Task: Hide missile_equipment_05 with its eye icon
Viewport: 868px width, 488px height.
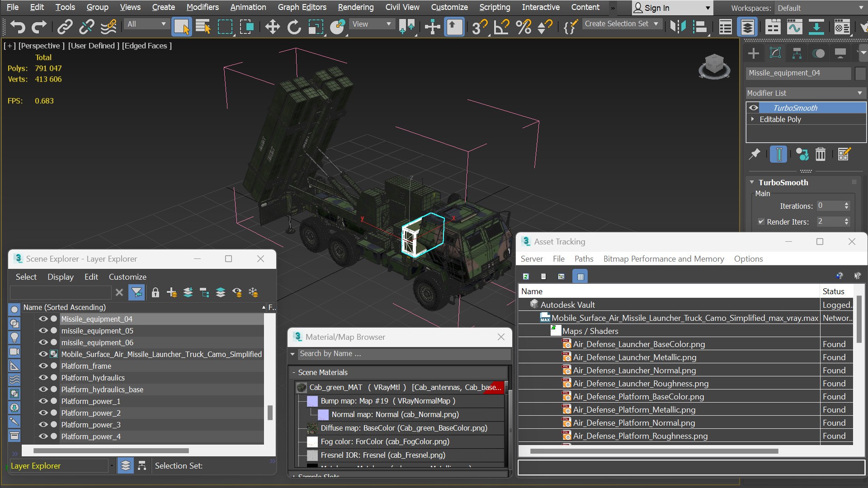Action: click(x=43, y=331)
